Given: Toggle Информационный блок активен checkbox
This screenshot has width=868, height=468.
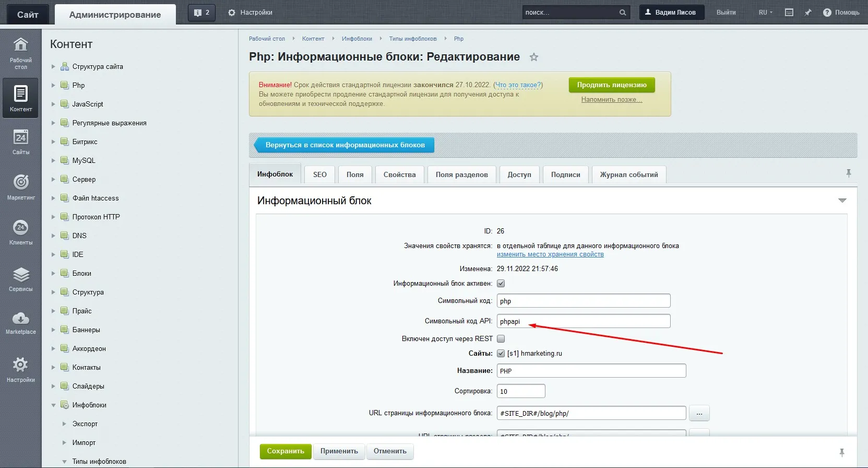Looking at the screenshot, I should pyautogui.click(x=501, y=284).
